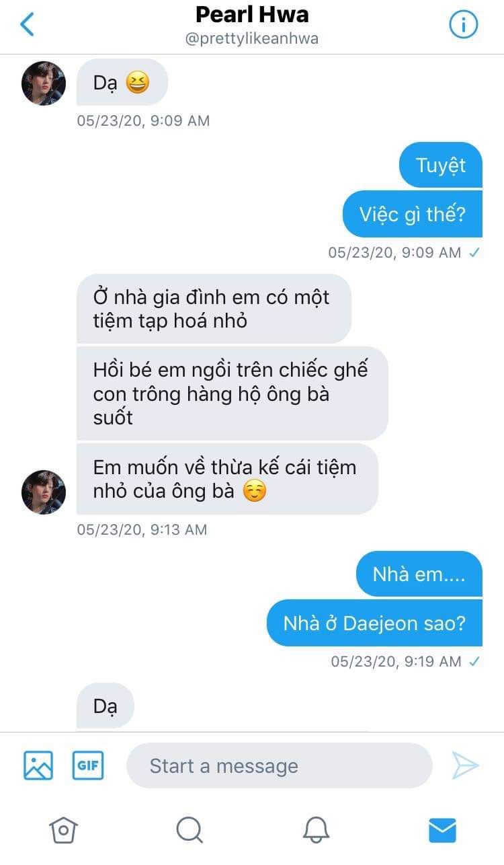504x865 pixels.
Task: Open the Pearl Hwa name header
Action: pos(252,13)
